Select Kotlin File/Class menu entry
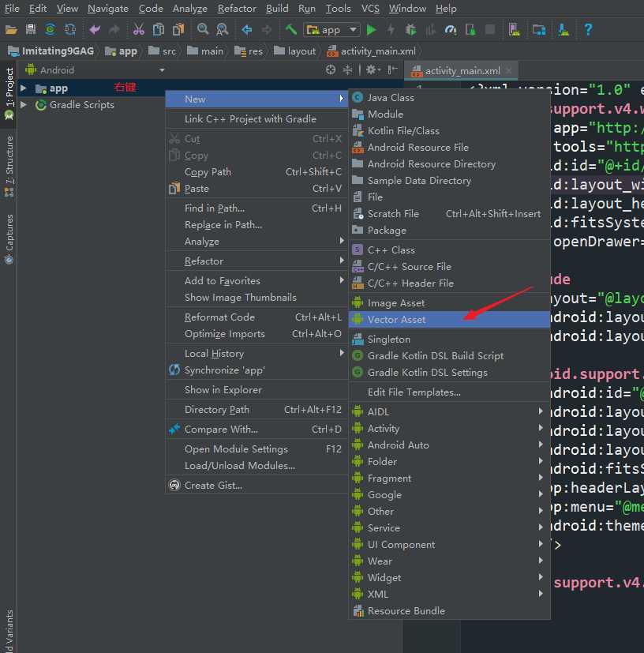 pos(449,131)
